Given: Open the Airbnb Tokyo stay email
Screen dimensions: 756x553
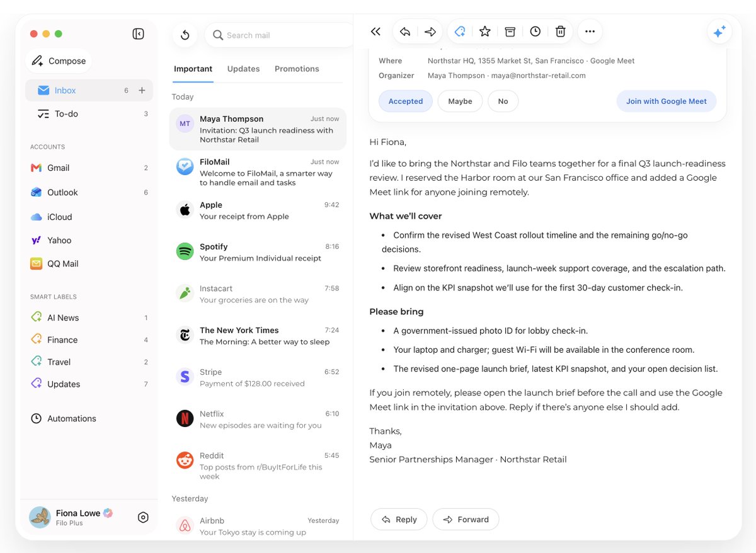Looking at the screenshot, I should point(258,526).
